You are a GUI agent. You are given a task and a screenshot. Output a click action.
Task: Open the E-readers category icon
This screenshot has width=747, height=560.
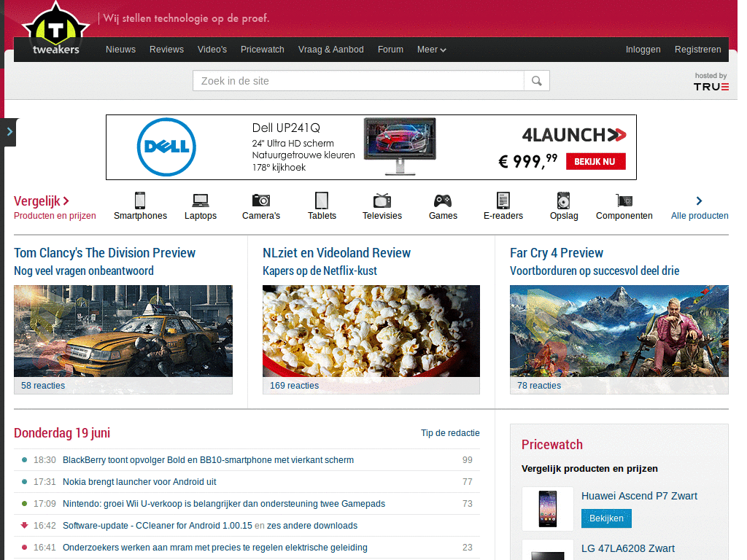click(x=503, y=201)
